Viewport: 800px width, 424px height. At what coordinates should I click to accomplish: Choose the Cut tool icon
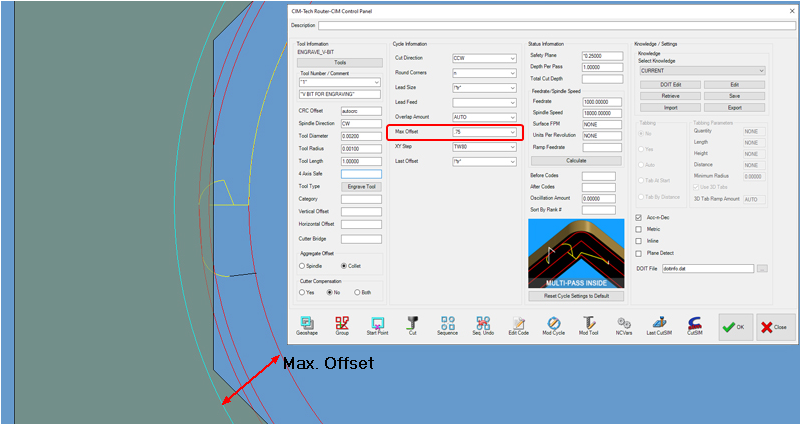pyautogui.click(x=412, y=324)
